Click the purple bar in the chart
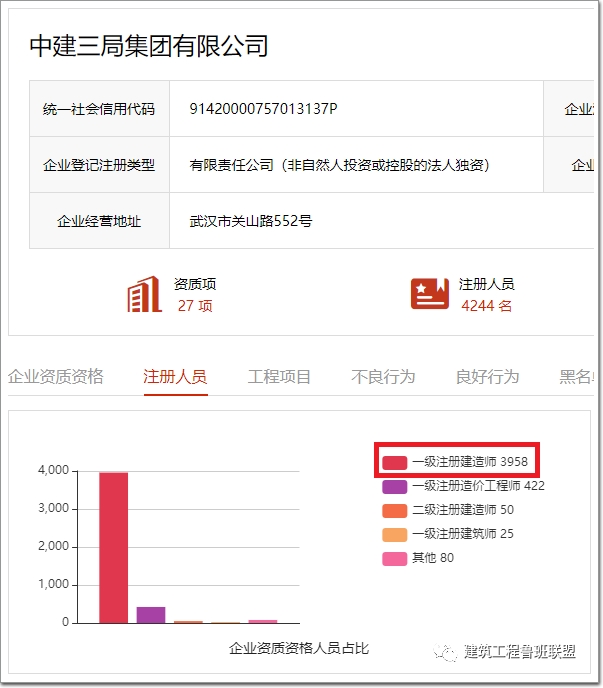Image resolution: width=603 pixels, height=688 pixels. pyautogui.click(x=151, y=615)
